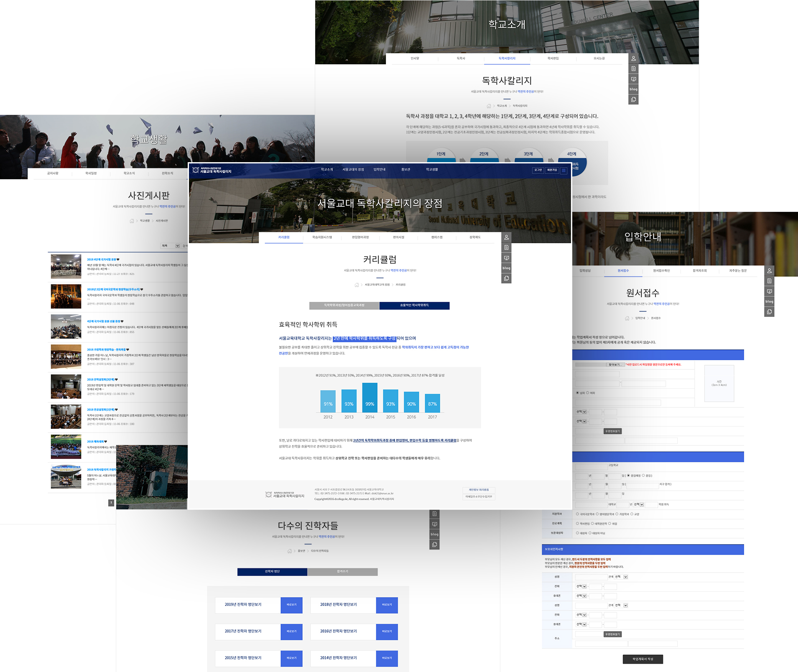Viewport: 798px width, 672px height.
Task: Click the home breadcrumb icon on the 커리큘럼 page
Action: (357, 285)
